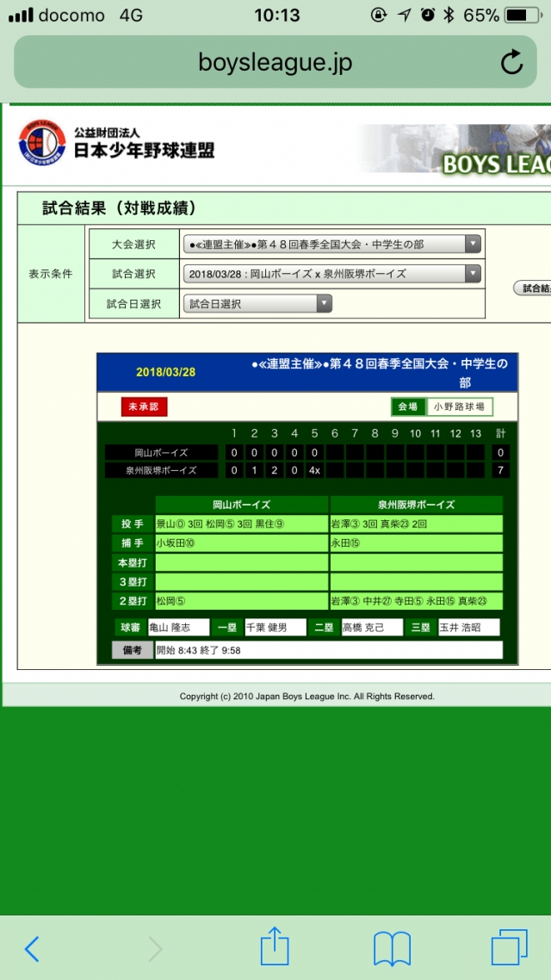Click the 日本少年野球連盟 header title
Screen dimensions: 551x980
coord(144,150)
